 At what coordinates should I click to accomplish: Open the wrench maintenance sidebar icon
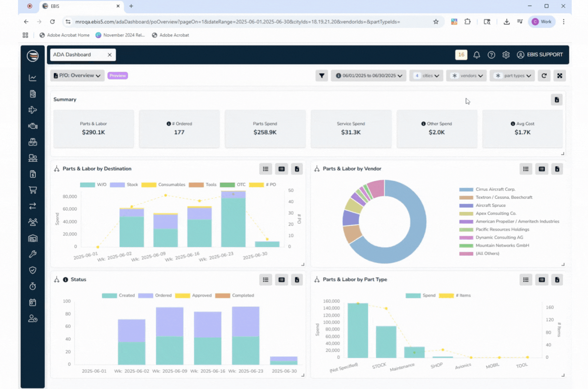[x=33, y=254]
